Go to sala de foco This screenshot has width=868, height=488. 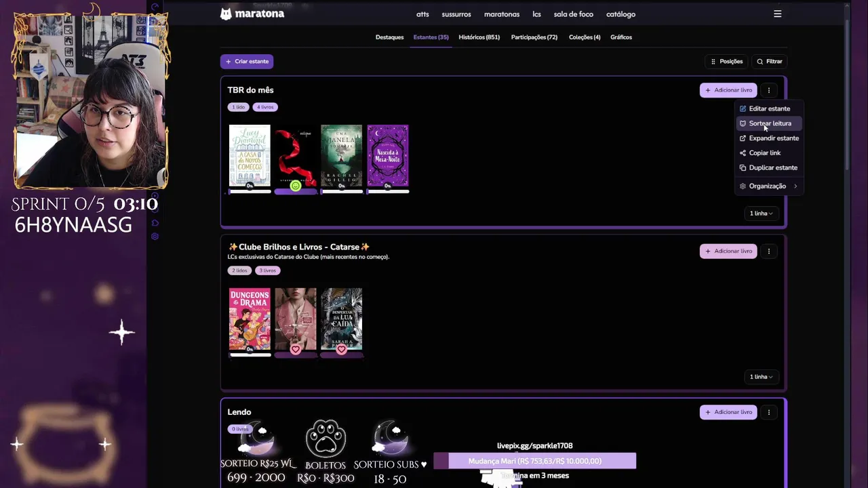point(574,14)
